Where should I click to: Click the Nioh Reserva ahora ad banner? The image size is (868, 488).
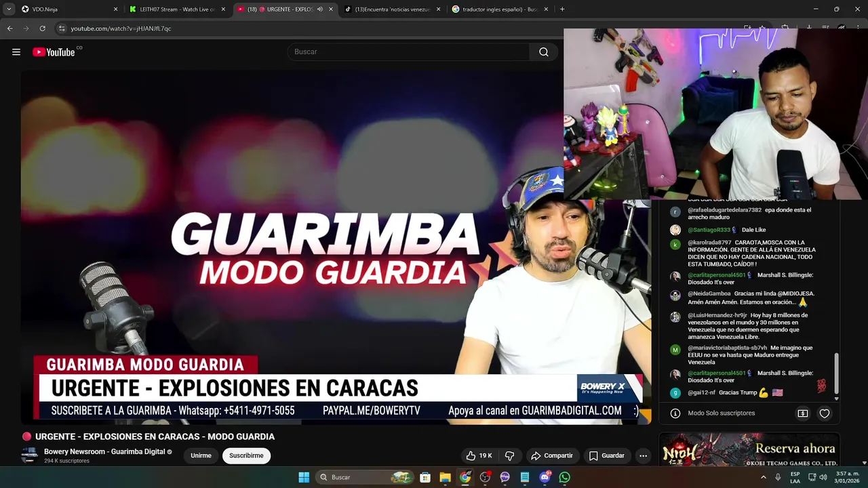pos(749,449)
